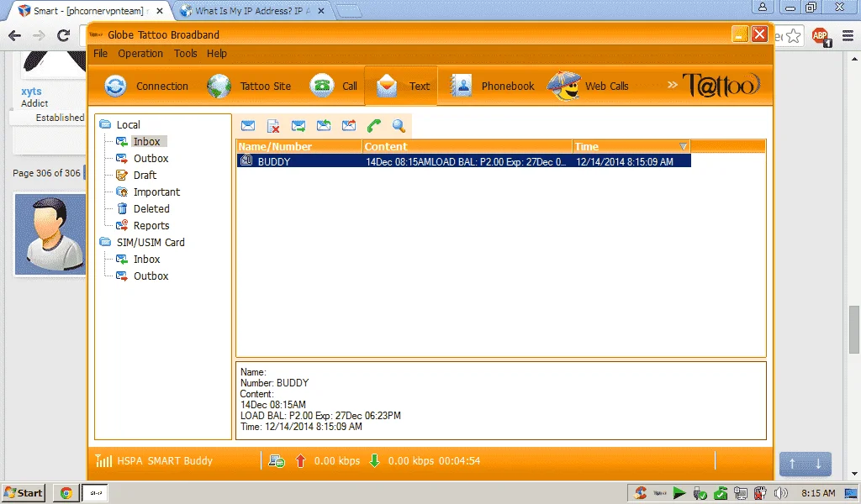
Task: Open the Important folder
Action: pos(156,192)
